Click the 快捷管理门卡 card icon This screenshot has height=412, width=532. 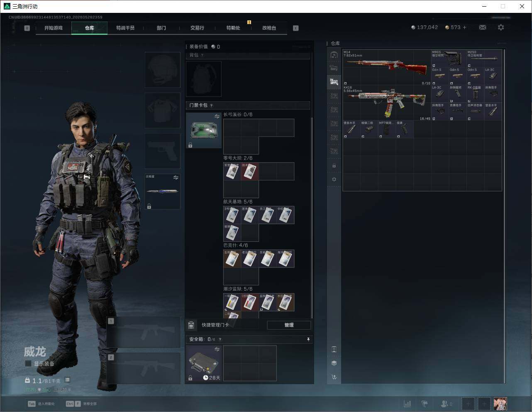coord(191,325)
